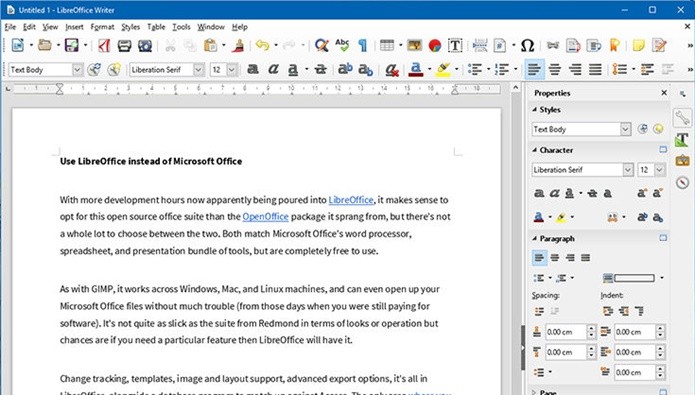The width and height of the screenshot is (695, 395).
Task: Click the Undo arrow icon
Action: coord(262,45)
